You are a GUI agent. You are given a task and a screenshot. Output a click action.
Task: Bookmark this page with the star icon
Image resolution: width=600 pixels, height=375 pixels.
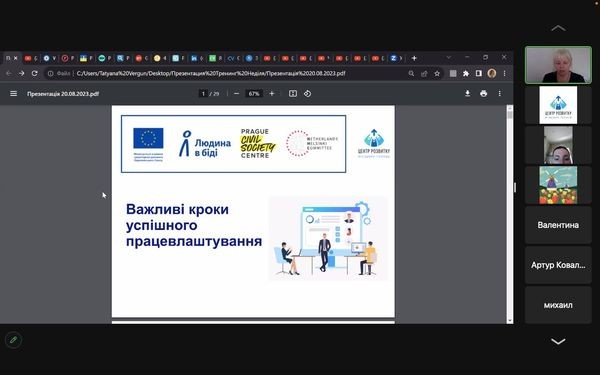pos(437,73)
